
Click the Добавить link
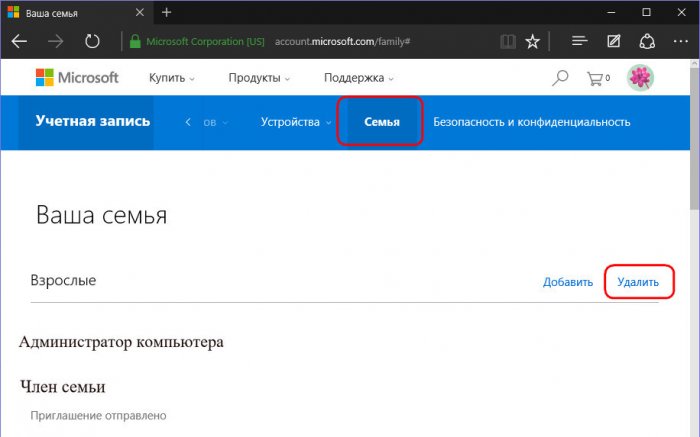point(568,282)
